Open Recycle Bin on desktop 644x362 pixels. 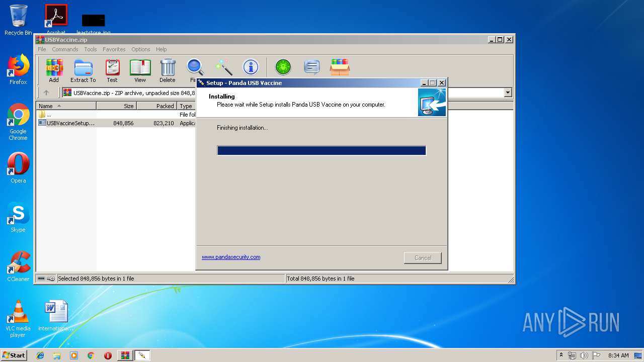point(18,20)
